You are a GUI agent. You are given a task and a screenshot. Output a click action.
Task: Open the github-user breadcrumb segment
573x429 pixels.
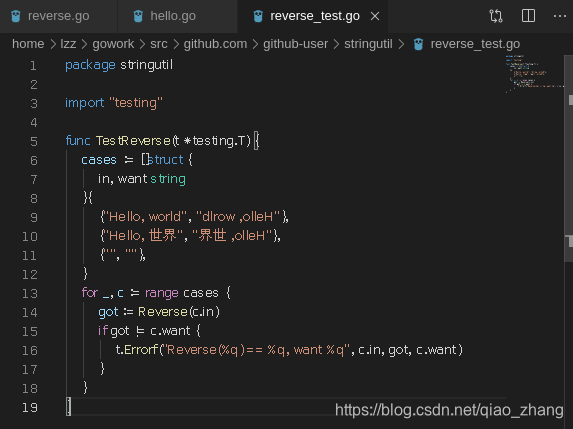[295, 44]
